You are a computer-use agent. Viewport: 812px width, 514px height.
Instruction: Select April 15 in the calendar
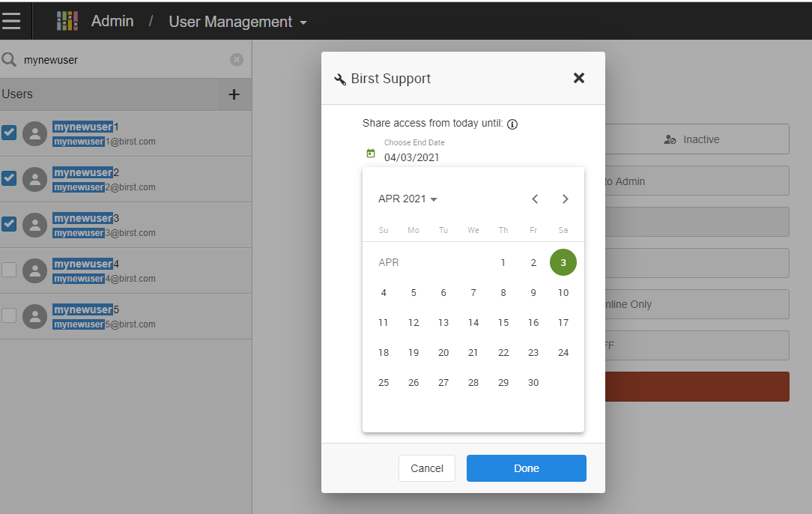click(503, 323)
